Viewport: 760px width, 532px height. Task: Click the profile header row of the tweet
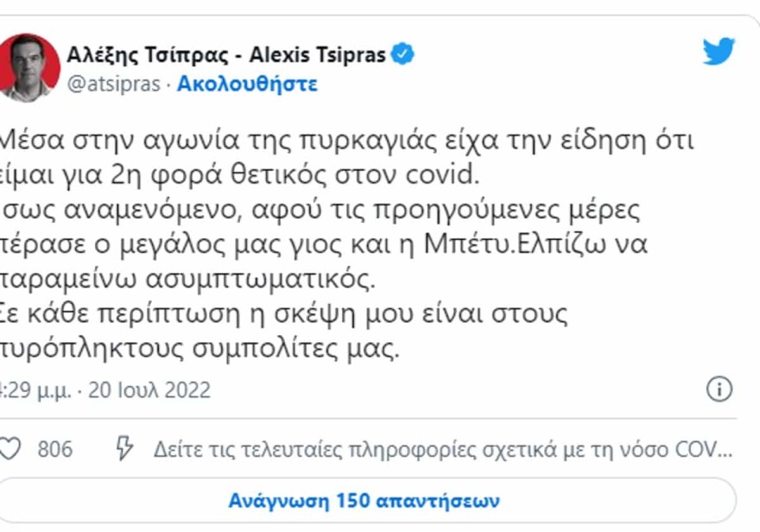pos(216,65)
